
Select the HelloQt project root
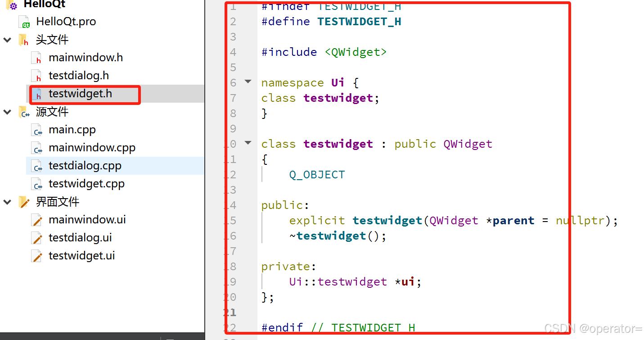(x=45, y=5)
